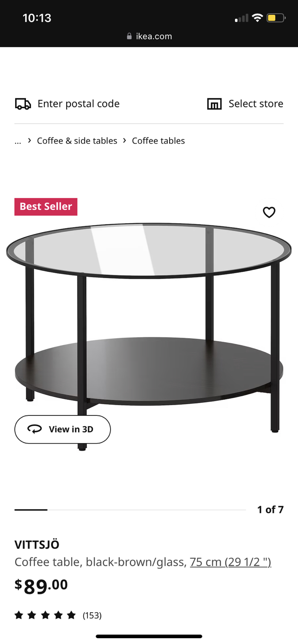
Task: Tap the ikea.com address bar
Action: tap(149, 36)
